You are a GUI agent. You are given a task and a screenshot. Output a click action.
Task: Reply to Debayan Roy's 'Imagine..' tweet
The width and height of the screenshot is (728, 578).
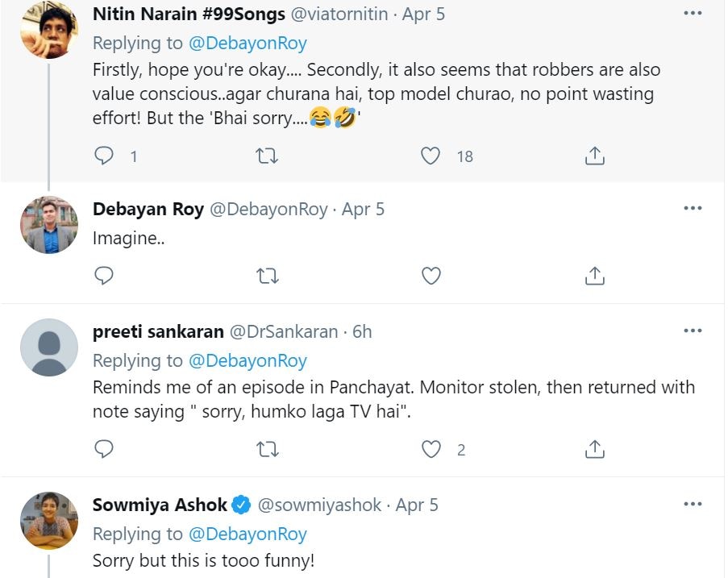[x=104, y=276]
